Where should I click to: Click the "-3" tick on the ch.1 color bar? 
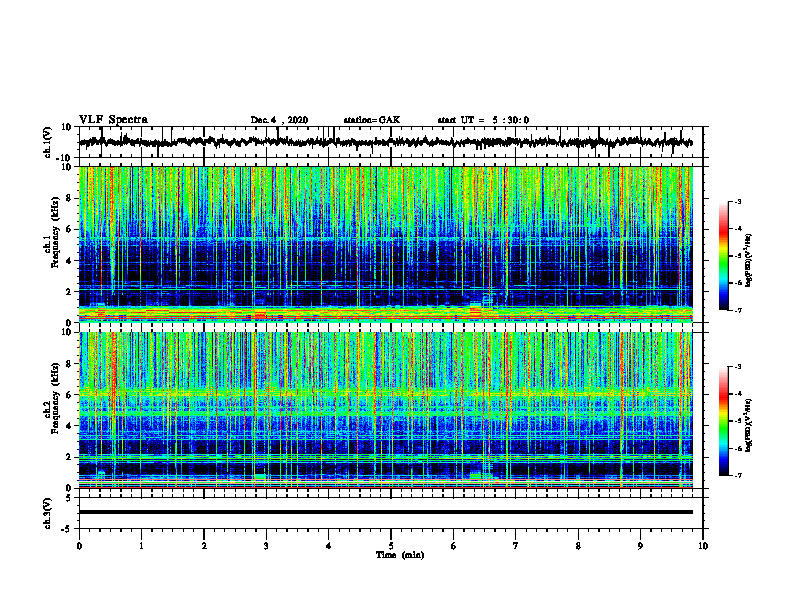[x=738, y=202]
